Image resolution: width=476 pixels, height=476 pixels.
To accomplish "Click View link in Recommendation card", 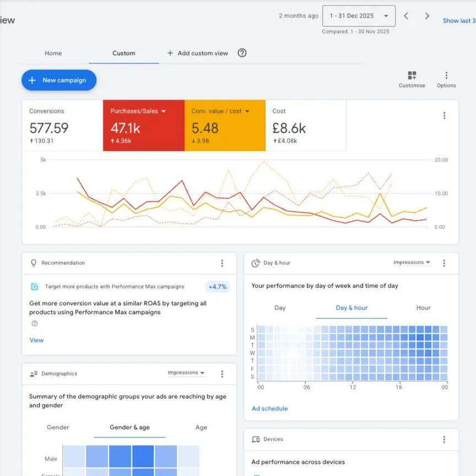I will pyautogui.click(x=36, y=340).
